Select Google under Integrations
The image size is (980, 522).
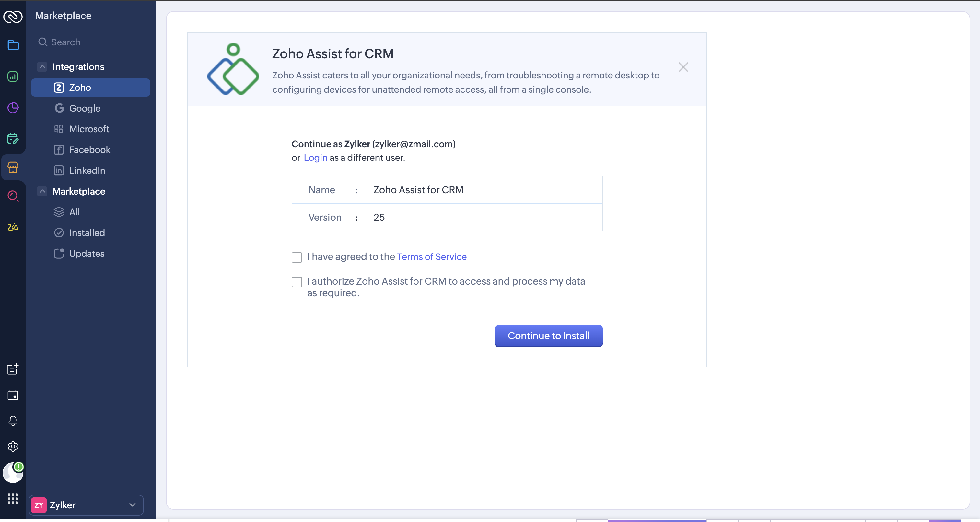pyautogui.click(x=85, y=109)
